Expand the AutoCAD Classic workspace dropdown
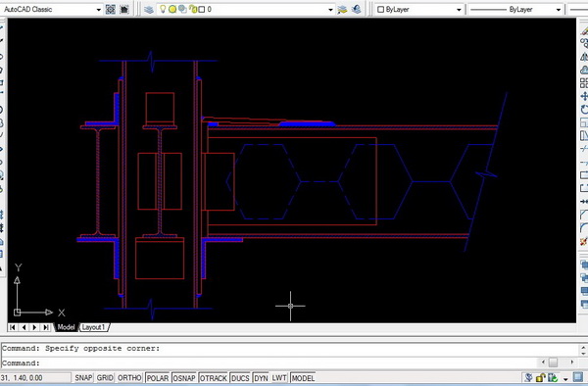The image size is (588, 386). [x=99, y=10]
